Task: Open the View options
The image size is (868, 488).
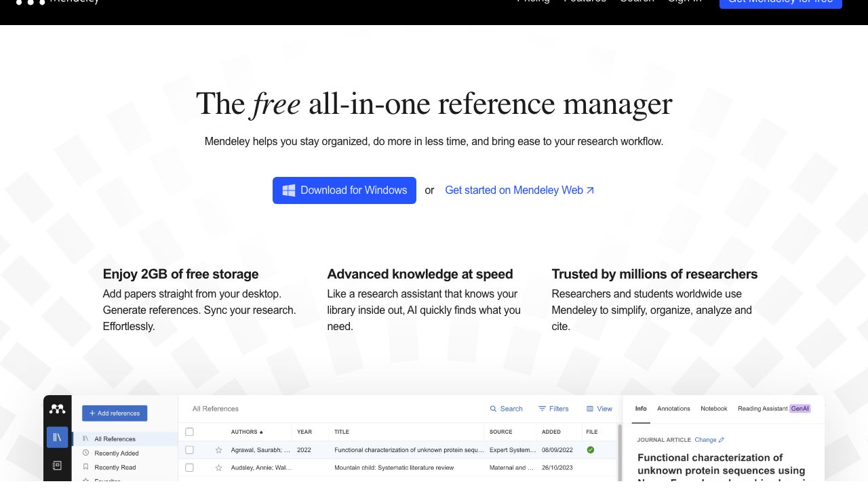Action: tap(599, 409)
